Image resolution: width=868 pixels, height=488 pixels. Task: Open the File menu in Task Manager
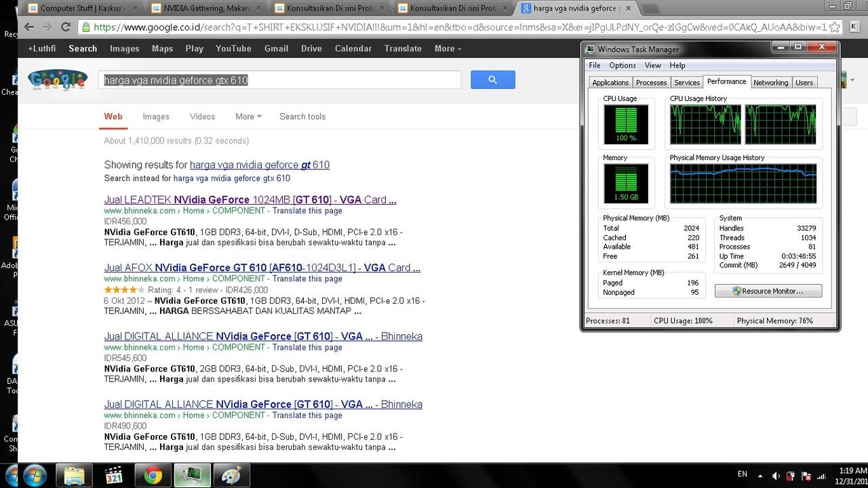click(595, 66)
